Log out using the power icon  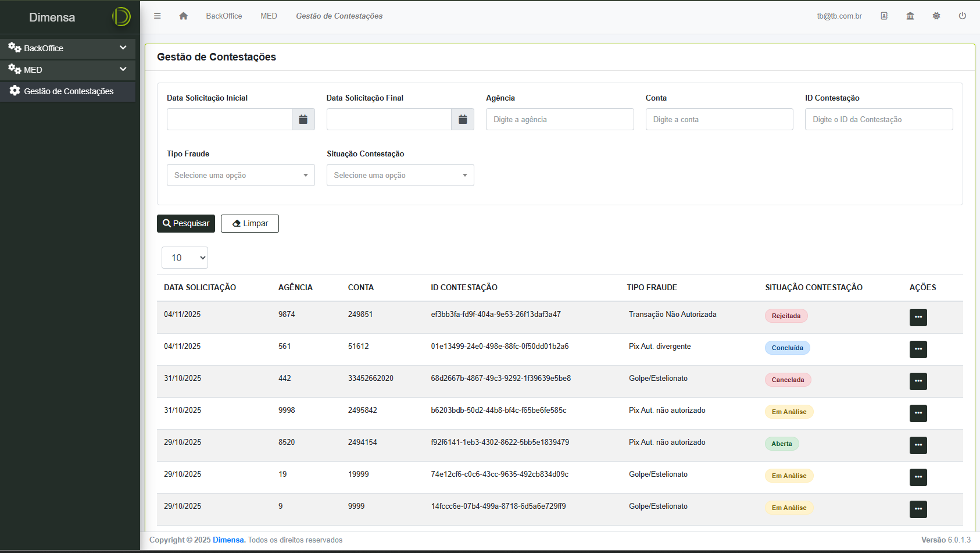click(x=963, y=16)
